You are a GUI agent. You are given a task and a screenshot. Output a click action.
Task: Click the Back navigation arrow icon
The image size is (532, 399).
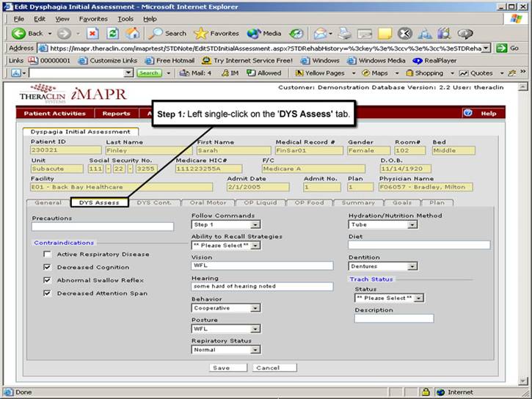click(x=18, y=33)
